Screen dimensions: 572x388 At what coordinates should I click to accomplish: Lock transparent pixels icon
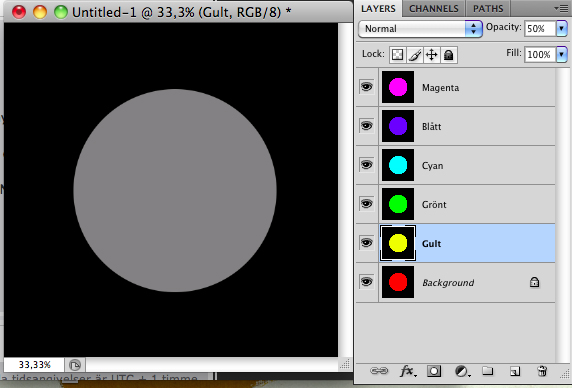[x=397, y=55]
